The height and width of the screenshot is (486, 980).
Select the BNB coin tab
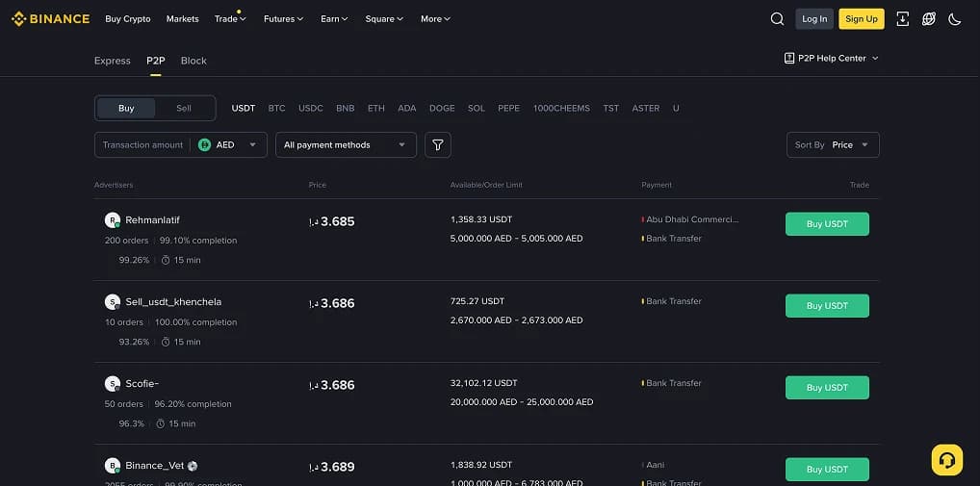345,108
